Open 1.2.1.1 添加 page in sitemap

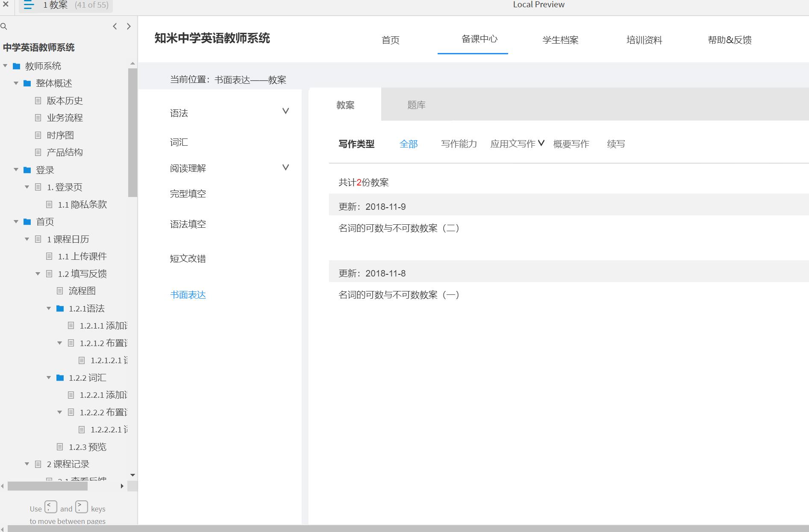103,326
